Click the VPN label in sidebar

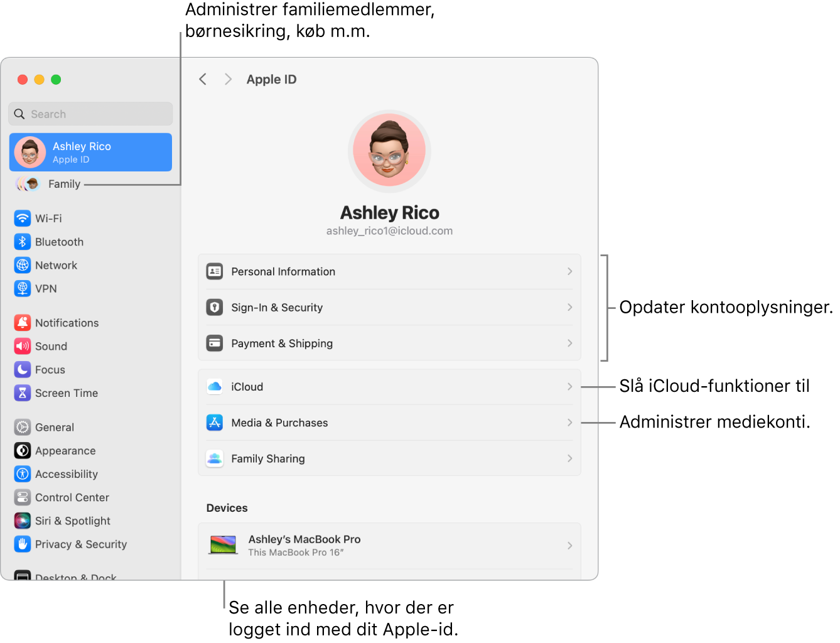46,289
